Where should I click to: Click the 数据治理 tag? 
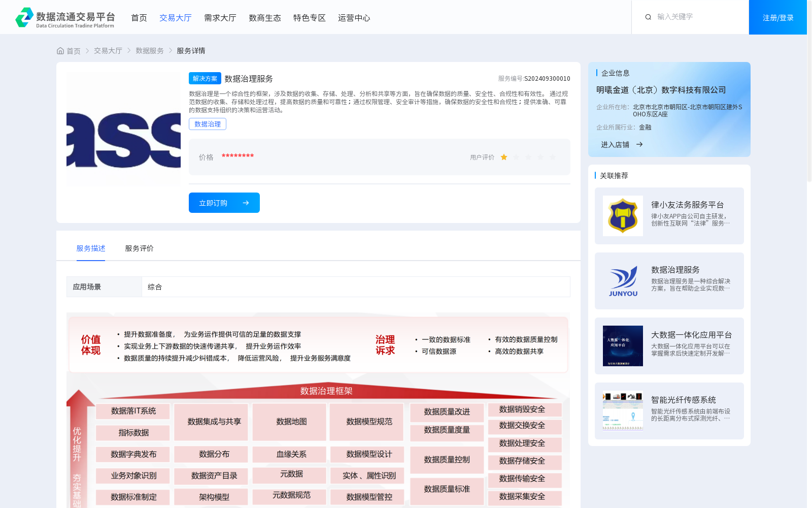[208, 124]
